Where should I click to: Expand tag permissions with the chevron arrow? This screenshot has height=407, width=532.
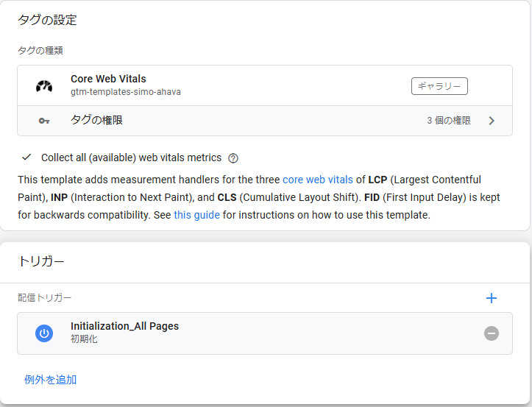[x=492, y=121]
